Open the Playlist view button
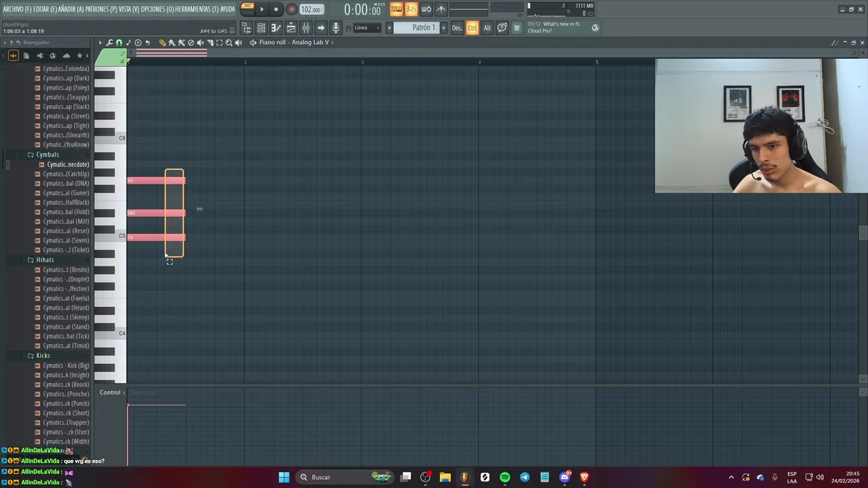 (x=291, y=28)
